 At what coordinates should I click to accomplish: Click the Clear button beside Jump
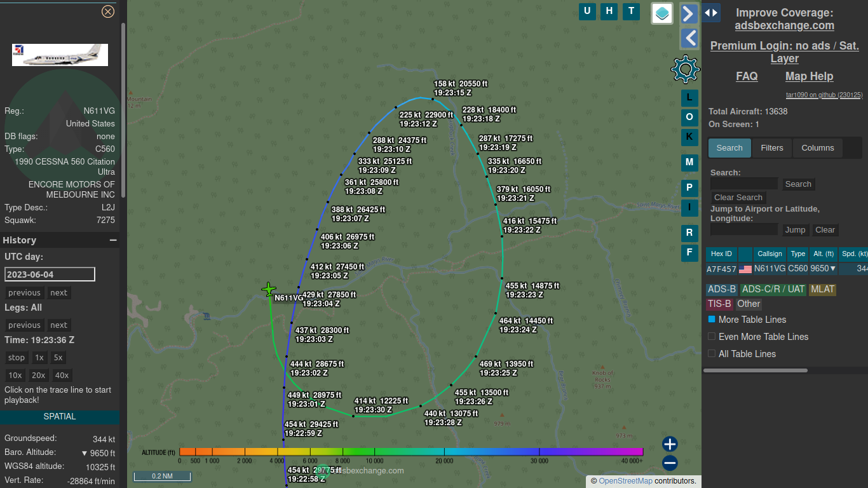point(825,230)
